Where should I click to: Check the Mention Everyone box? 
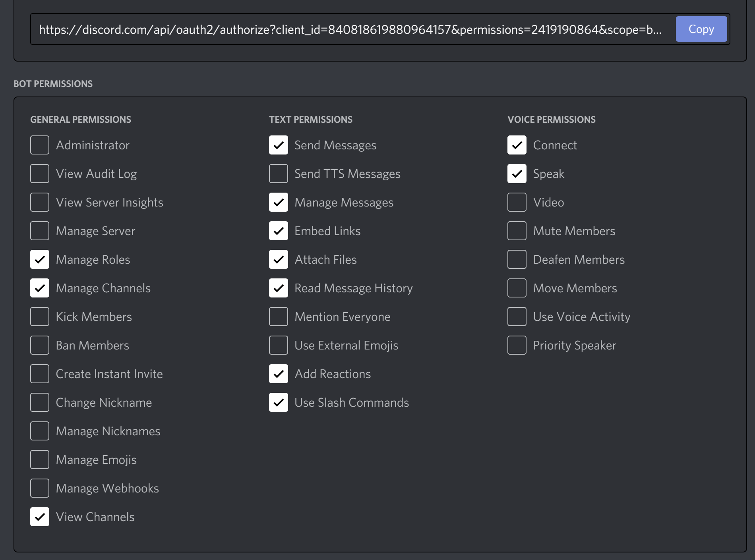tap(278, 317)
